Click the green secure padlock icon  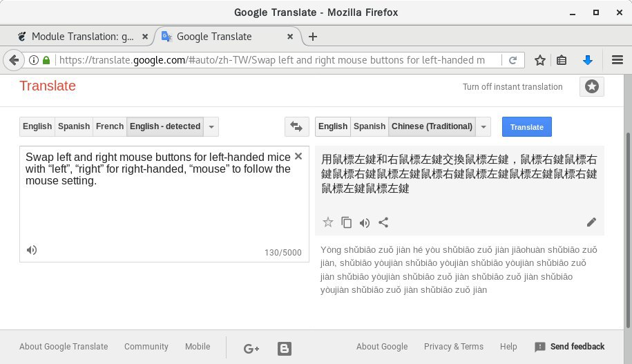(46, 60)
